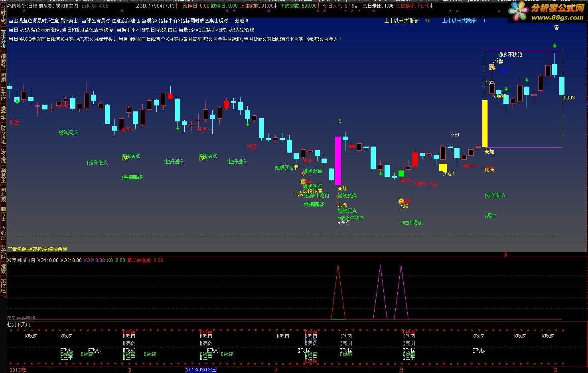Click the 2013年 label on the time axis
Screen dimensions: 588x373
coord(18,370)
